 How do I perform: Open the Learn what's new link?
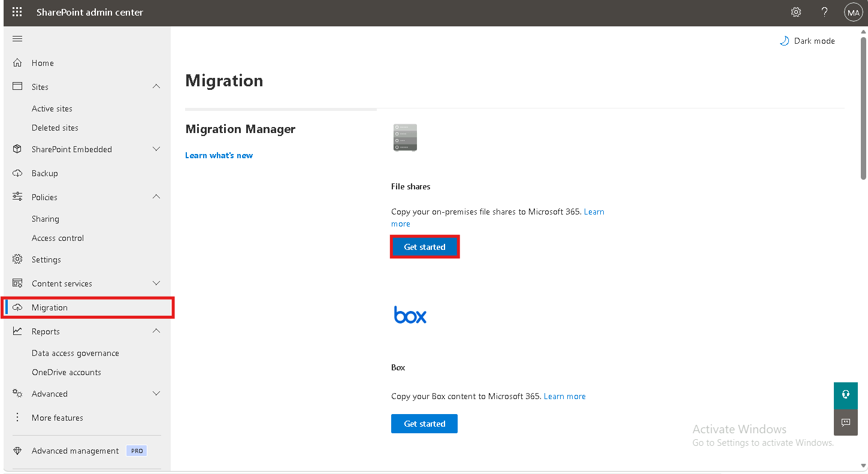pyautogui.click(x=219, y=155)
